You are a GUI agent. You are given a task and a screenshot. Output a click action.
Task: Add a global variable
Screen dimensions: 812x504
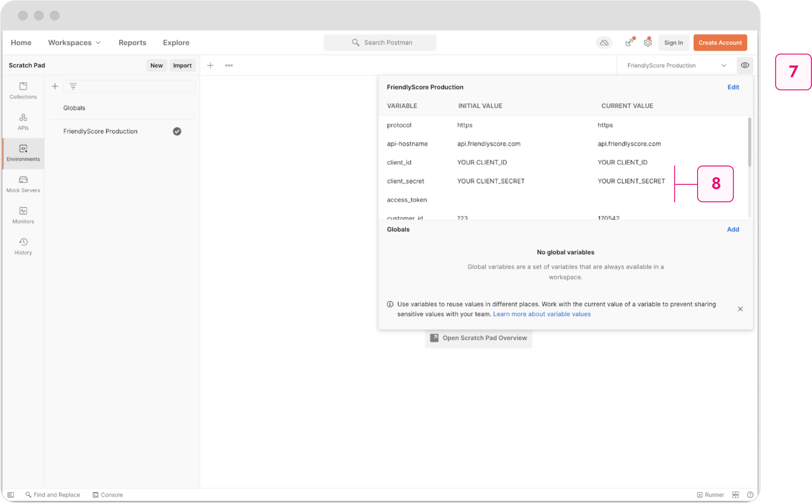(733, 229)
